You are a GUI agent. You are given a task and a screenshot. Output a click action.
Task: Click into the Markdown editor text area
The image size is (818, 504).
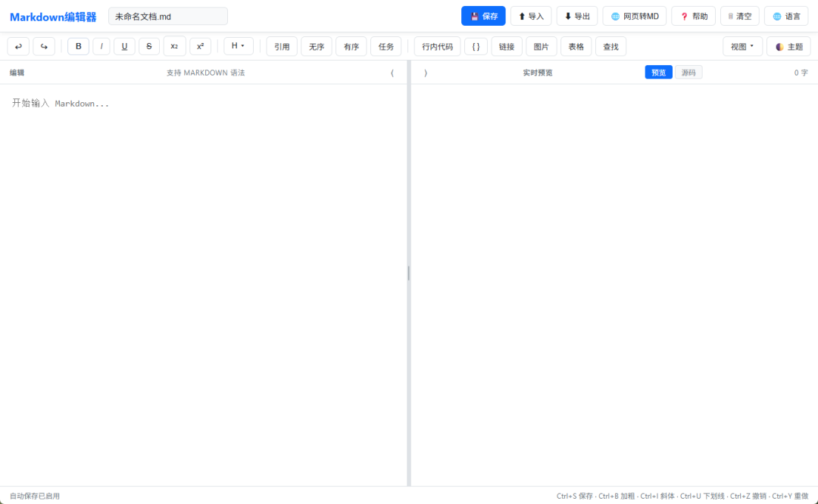coord(204,285)
